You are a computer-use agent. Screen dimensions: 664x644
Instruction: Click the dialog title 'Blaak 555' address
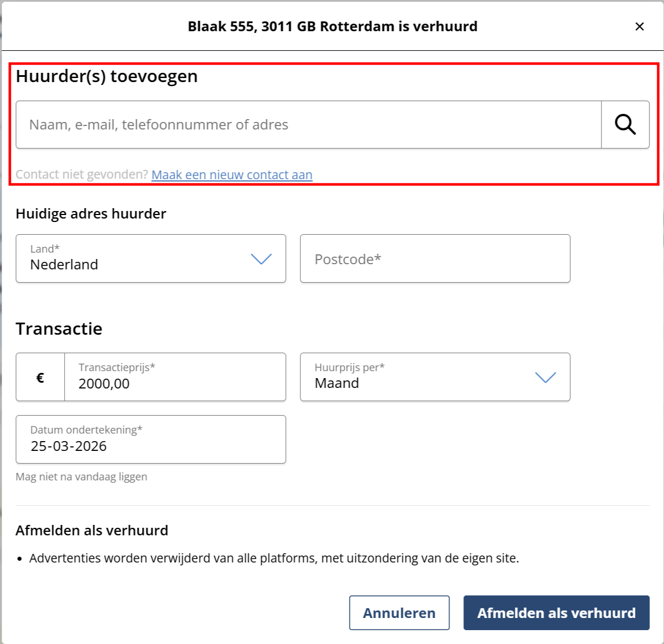[332, 27]
